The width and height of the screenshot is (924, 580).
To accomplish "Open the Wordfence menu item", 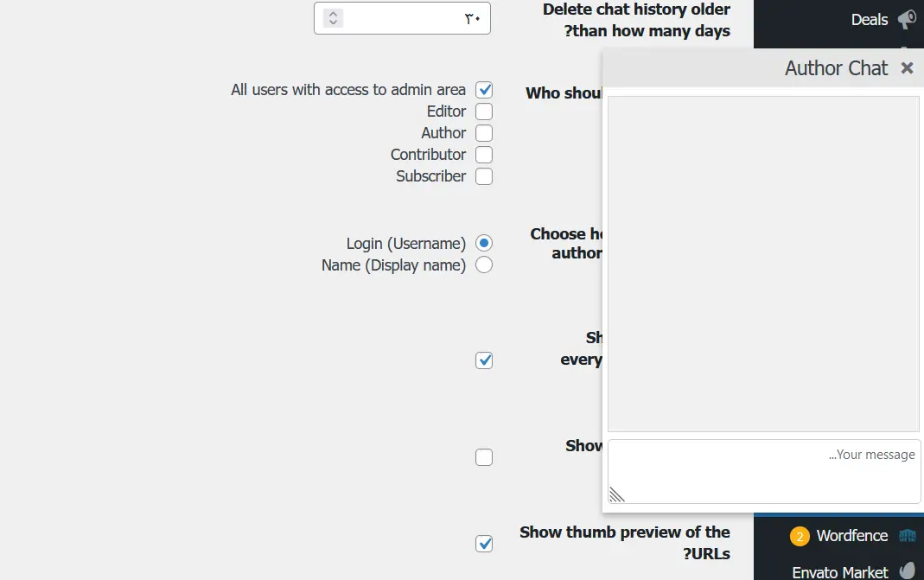I will point(851,536).
